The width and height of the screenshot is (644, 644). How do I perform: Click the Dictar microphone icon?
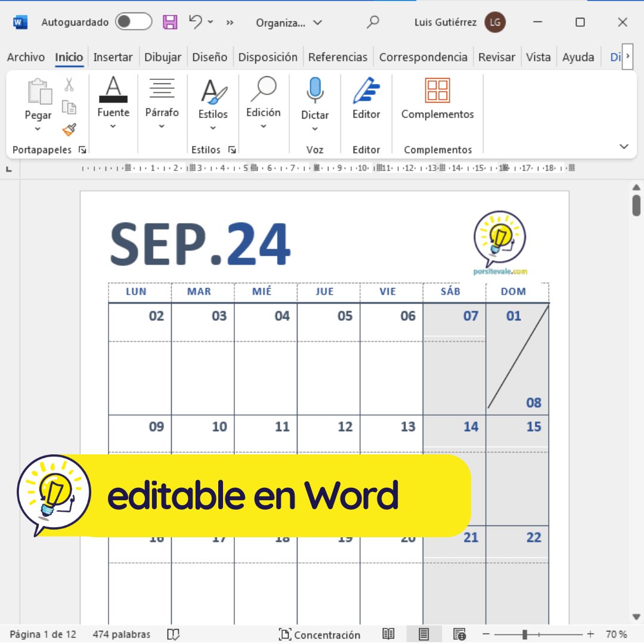[x=315, y=91]
